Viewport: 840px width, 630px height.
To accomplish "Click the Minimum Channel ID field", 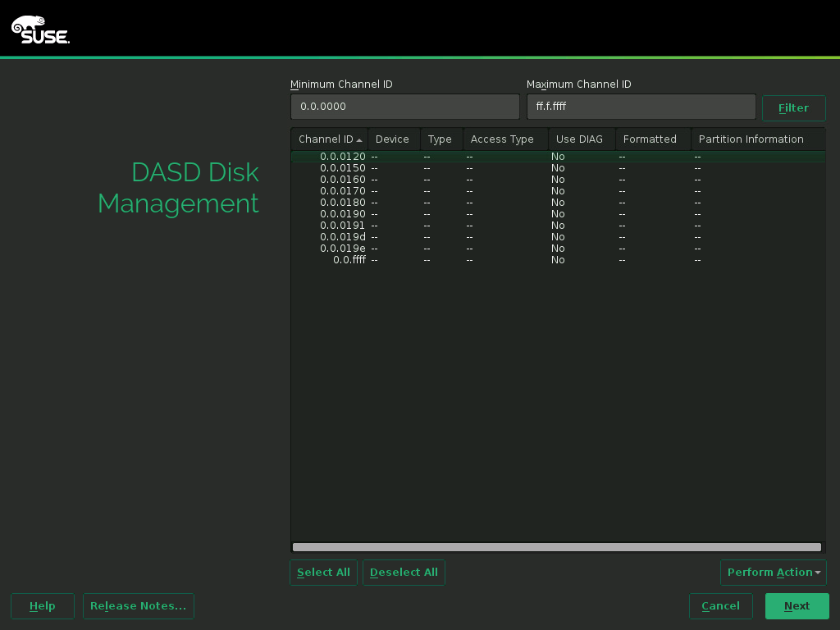I will (x=404, y=107).
